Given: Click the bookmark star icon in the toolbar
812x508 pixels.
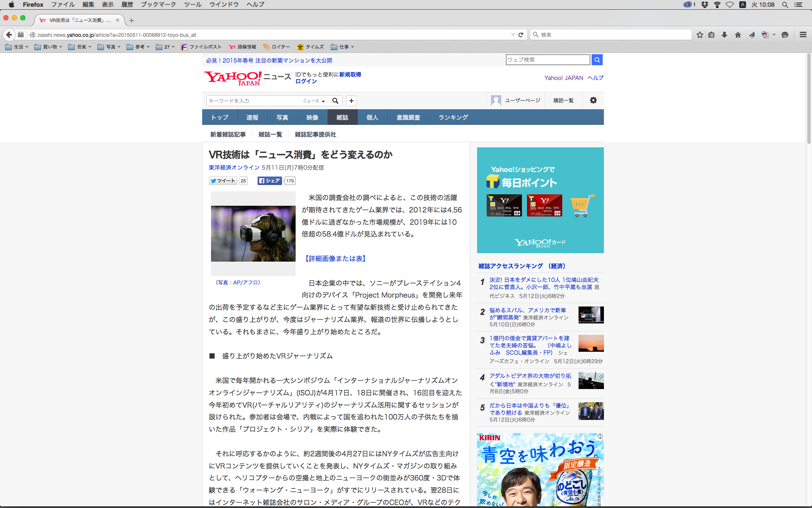Looking at the screenshot, I should coord(700,35).
